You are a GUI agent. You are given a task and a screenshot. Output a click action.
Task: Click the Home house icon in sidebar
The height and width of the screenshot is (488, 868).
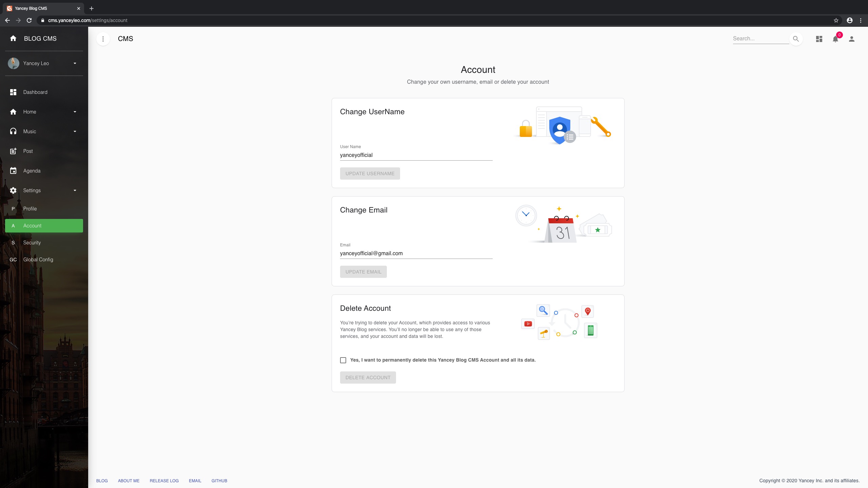[13, 112]
